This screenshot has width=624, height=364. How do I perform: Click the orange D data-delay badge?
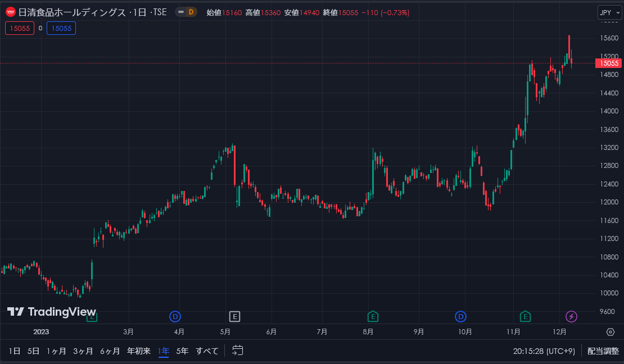coord(192,12)
